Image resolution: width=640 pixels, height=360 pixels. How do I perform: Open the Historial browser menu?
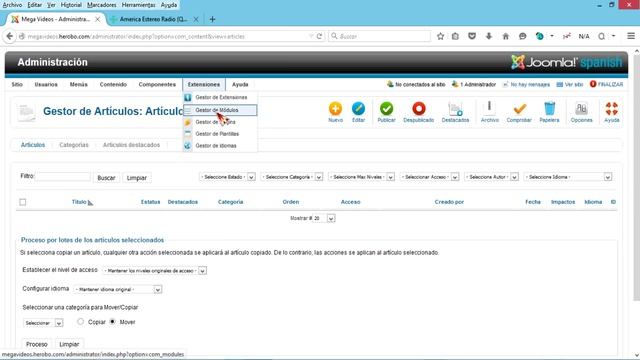pos(71,5)
